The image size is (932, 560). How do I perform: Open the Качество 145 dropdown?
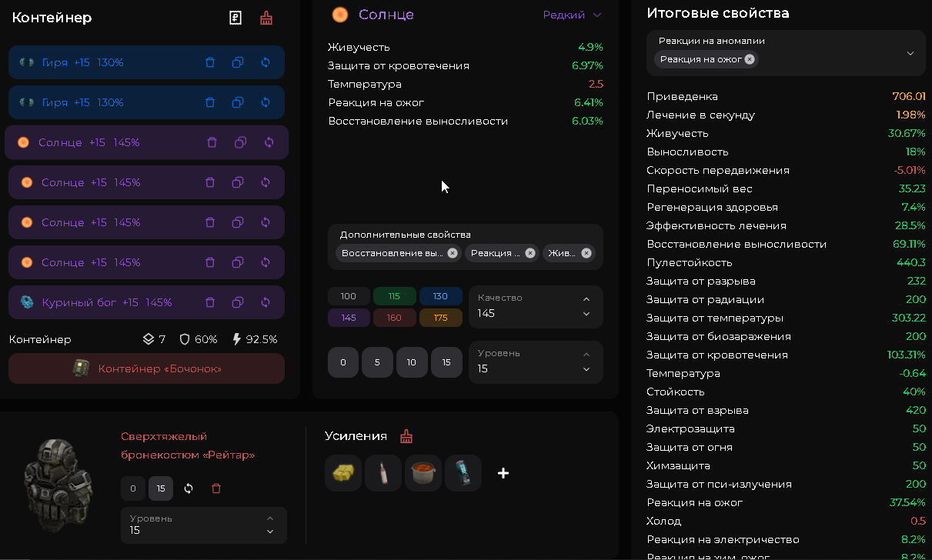click(536, 307)
